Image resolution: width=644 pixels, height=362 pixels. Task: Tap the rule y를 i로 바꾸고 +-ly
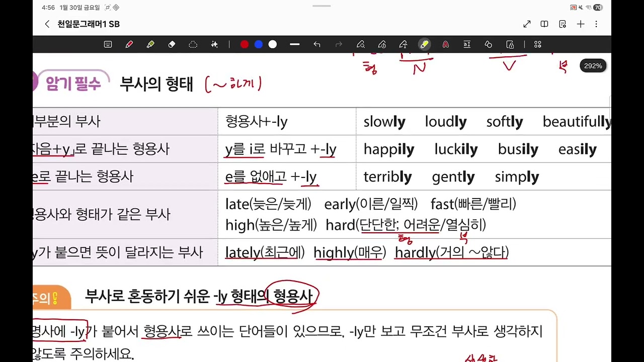281,149
